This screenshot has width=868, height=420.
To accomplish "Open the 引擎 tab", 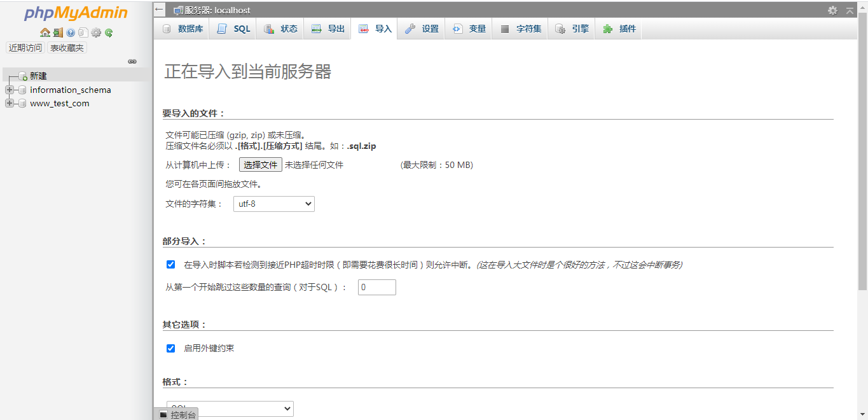I will pyautogui.click(x=572, y=29).
